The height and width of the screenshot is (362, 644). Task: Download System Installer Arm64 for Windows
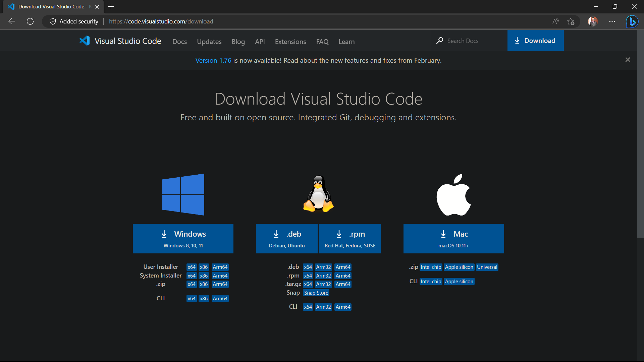pos(220,276)
